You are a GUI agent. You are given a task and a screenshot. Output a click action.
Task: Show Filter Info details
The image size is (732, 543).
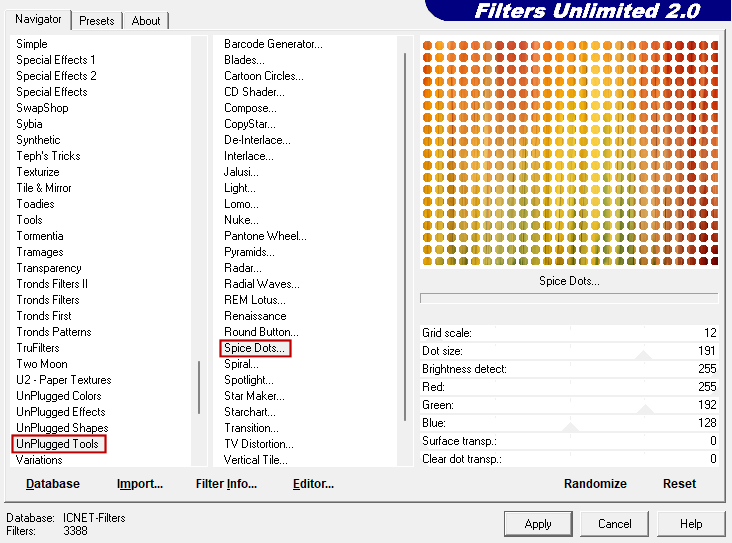[x=226, y=484]
